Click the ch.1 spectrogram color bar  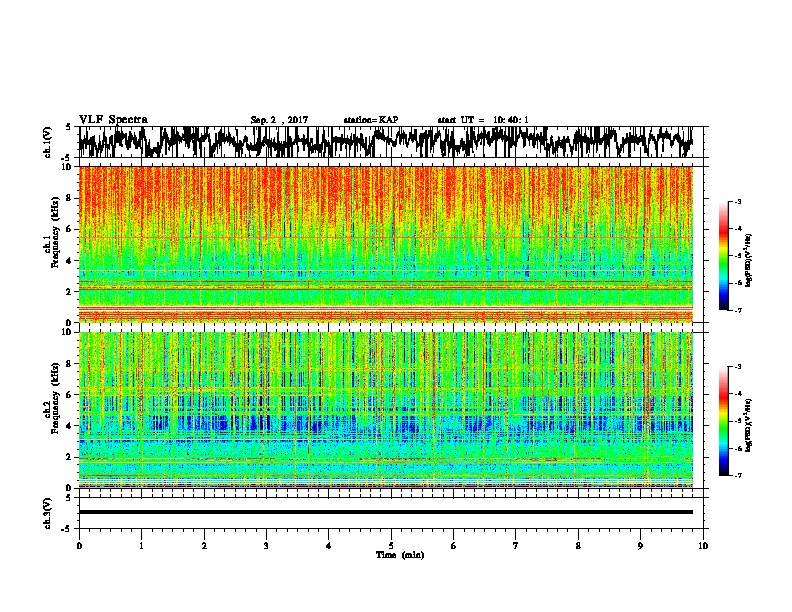coord(723,256)
